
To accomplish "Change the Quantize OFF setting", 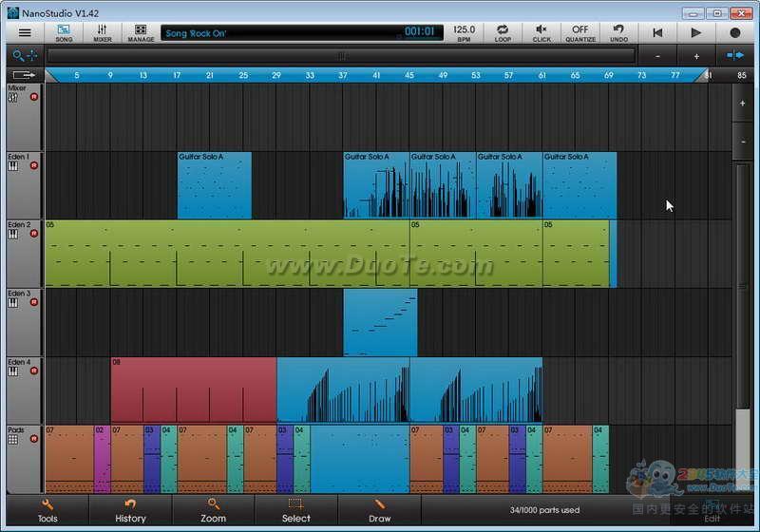I will tap(580, 32).
